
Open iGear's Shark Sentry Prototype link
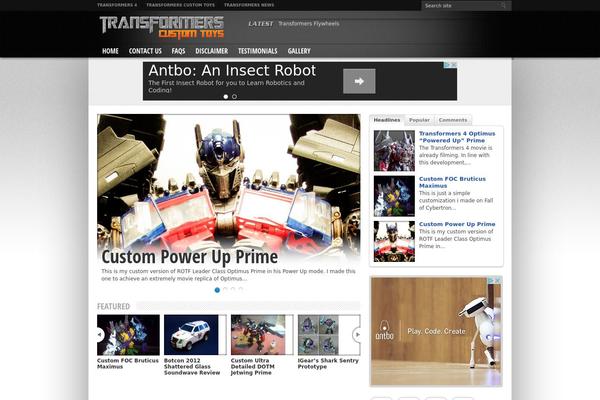point(328,364)
